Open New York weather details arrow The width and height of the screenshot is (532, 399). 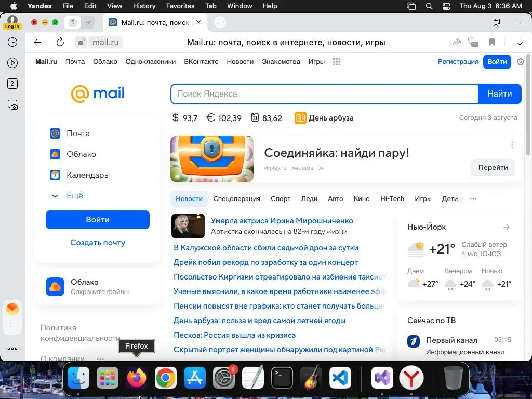506,227
